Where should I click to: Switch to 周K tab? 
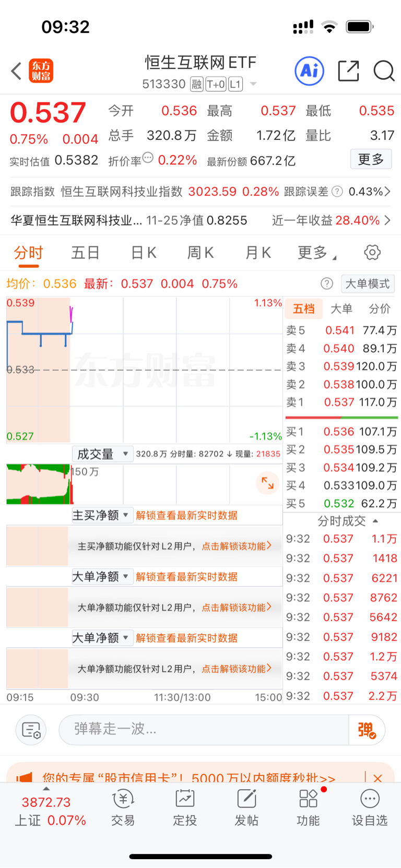[x=200, y=253]
